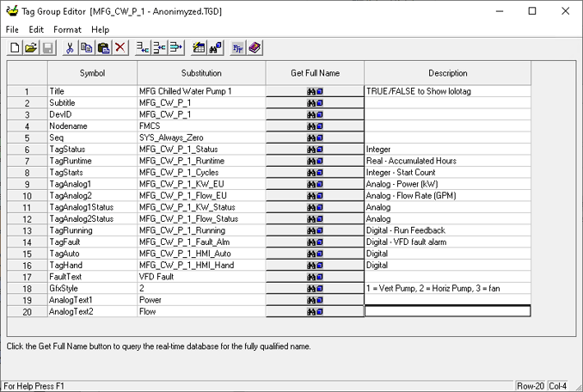Click the empty Description cell for FaultText row
This screenshot has width=583, height=392.
click(448, 277)
